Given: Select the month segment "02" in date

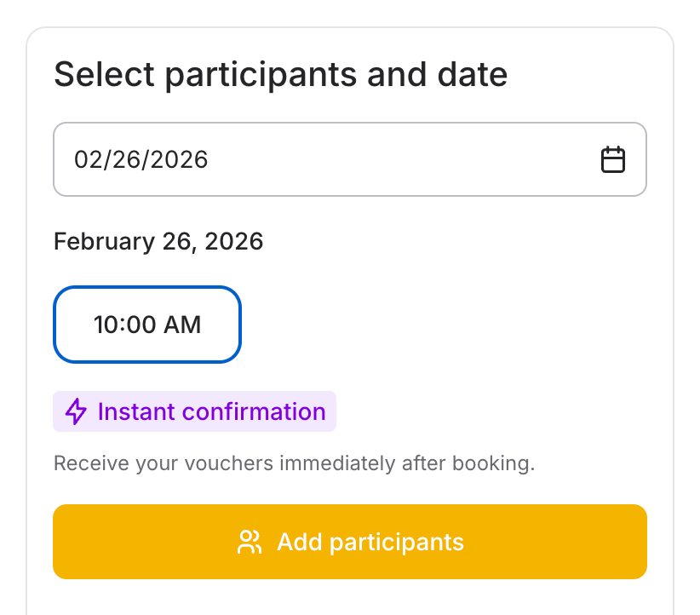Looking at the screenshot, I should (x=87, y=160).
